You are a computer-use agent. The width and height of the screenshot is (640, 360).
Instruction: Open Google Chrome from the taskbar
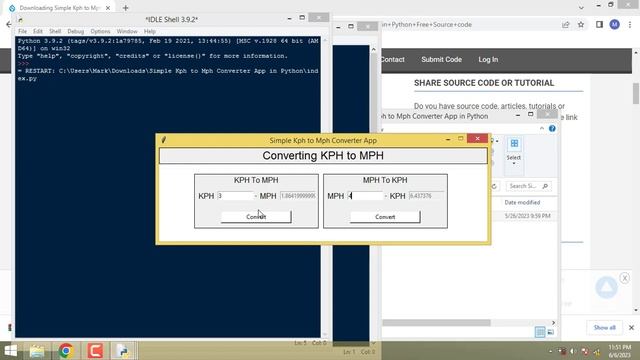pyautogui.click(x=66, y=351)
